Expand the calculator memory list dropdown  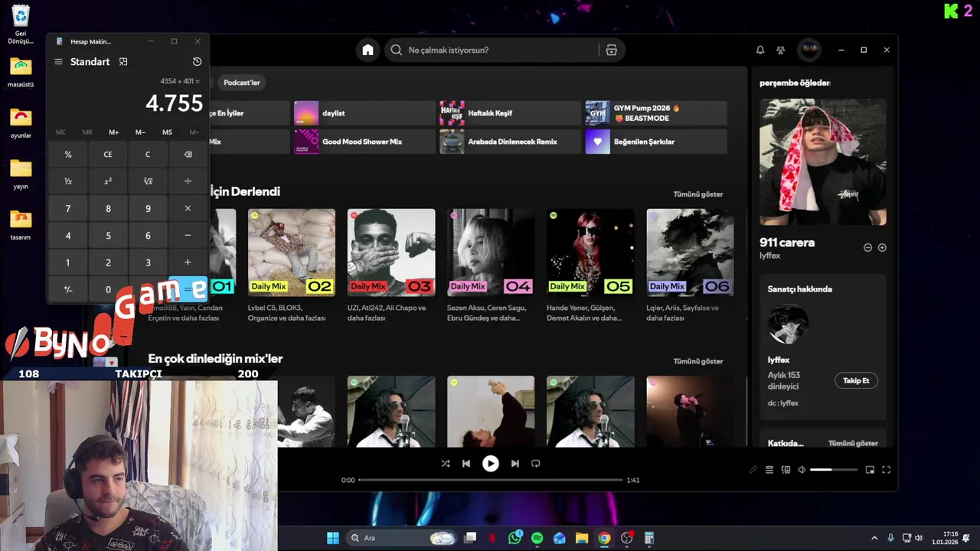tap(194, 132)
